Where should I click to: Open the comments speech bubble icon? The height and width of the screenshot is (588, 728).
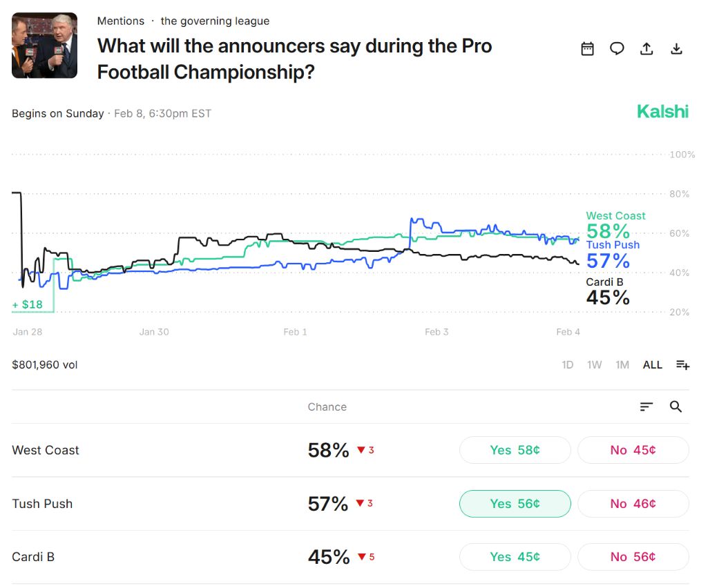click(617, 48)
